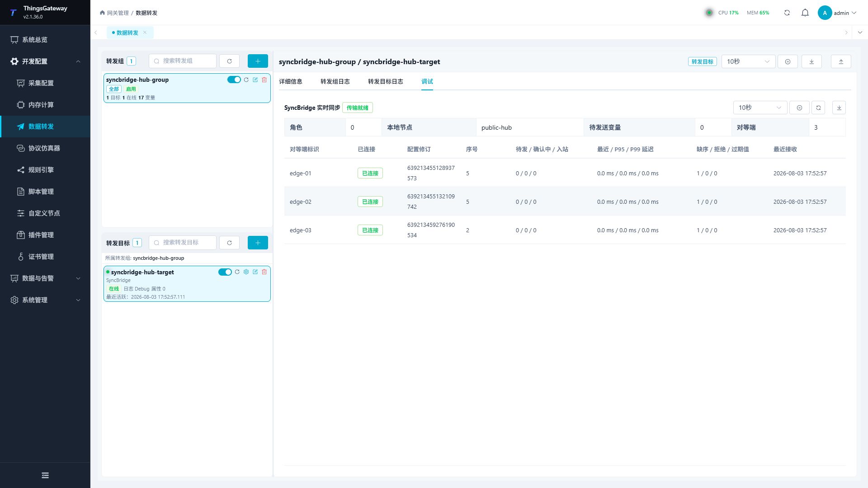The width and height of the screenshot is (868, 488).
Task: Click the 已连接 badge for edge-03
Action: 370,230
